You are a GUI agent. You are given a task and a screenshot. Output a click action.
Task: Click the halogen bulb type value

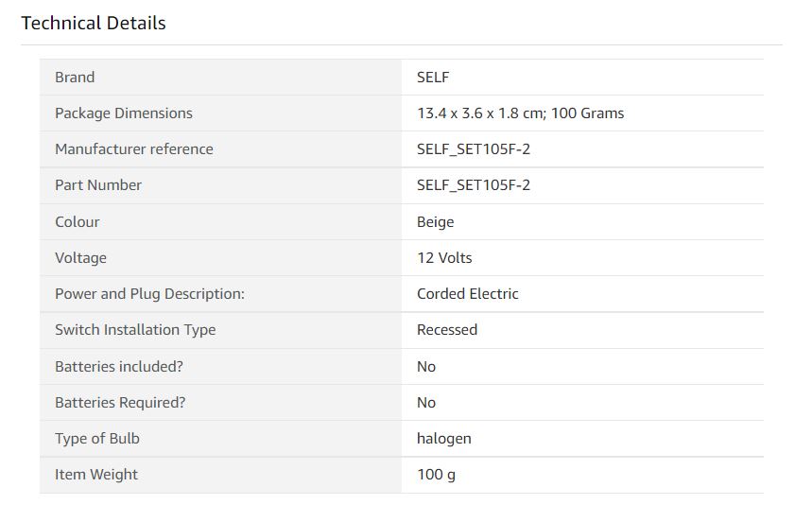[443, 439]
